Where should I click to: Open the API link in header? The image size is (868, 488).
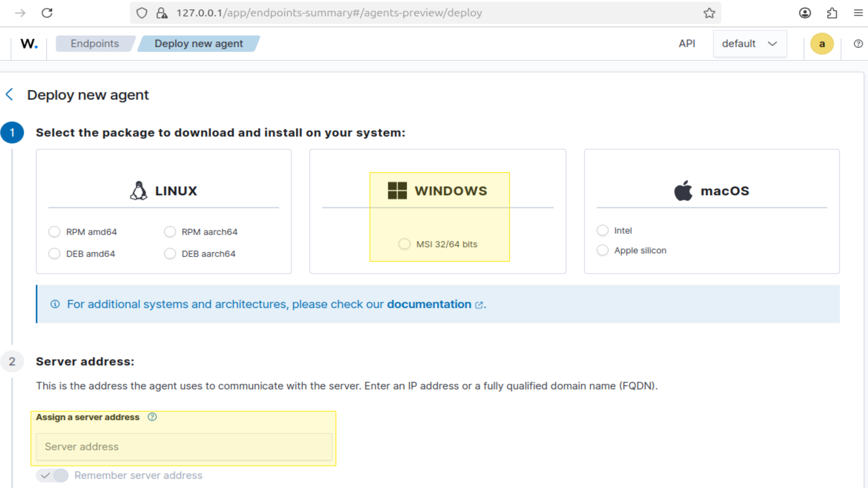tap(687, 44)
